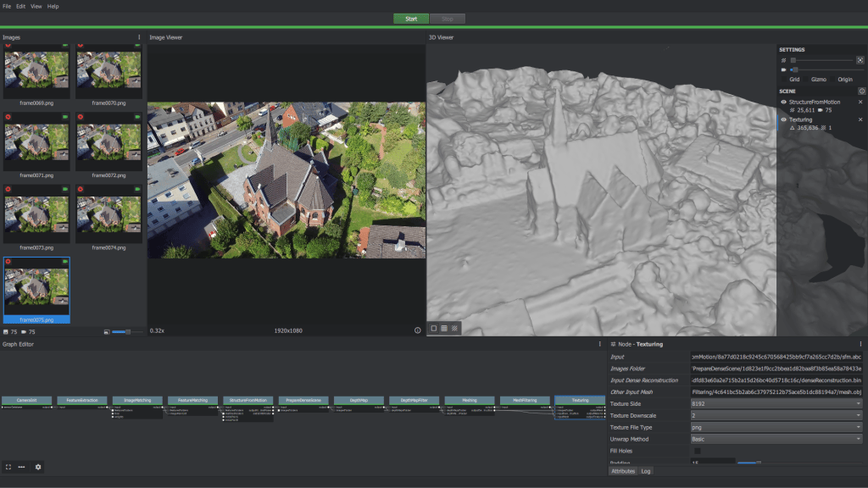This screenshot has height=488, width=868.
Task: Click the image count icon below thumbnails
Action: (x=6, y=332)
